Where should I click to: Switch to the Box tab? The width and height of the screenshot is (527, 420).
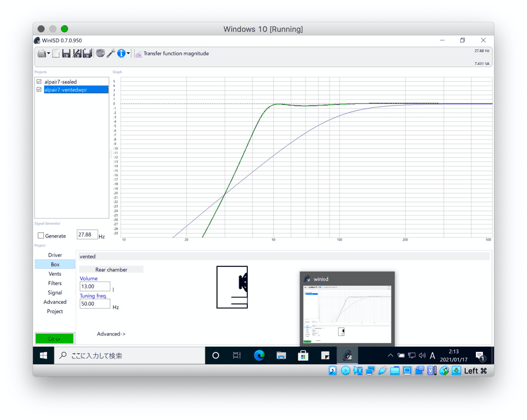coord(55,265)
